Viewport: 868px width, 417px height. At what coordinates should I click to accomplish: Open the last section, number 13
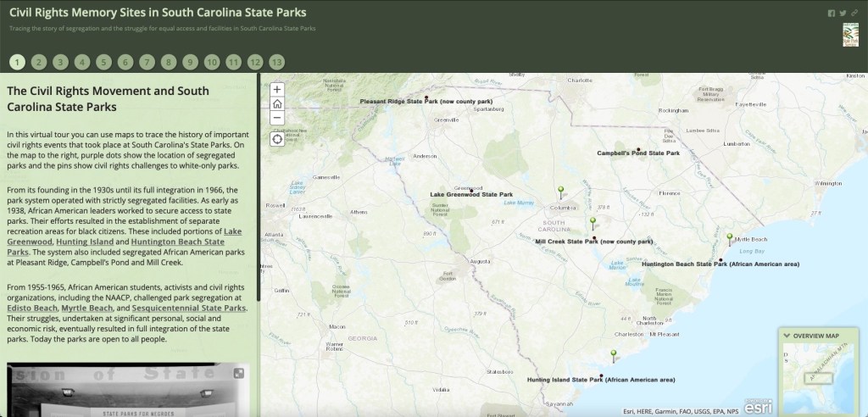(x=276, y=62)
